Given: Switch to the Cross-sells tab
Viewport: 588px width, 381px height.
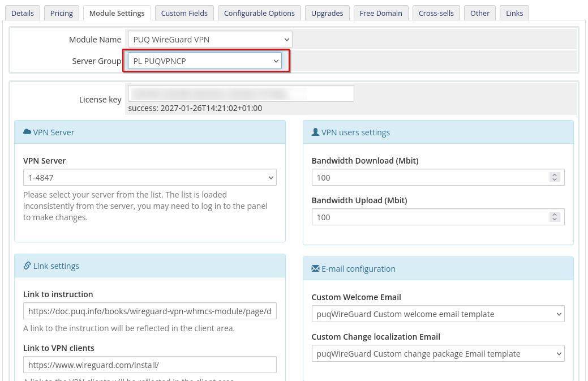Looking at the screenshot, I should 436,13.
